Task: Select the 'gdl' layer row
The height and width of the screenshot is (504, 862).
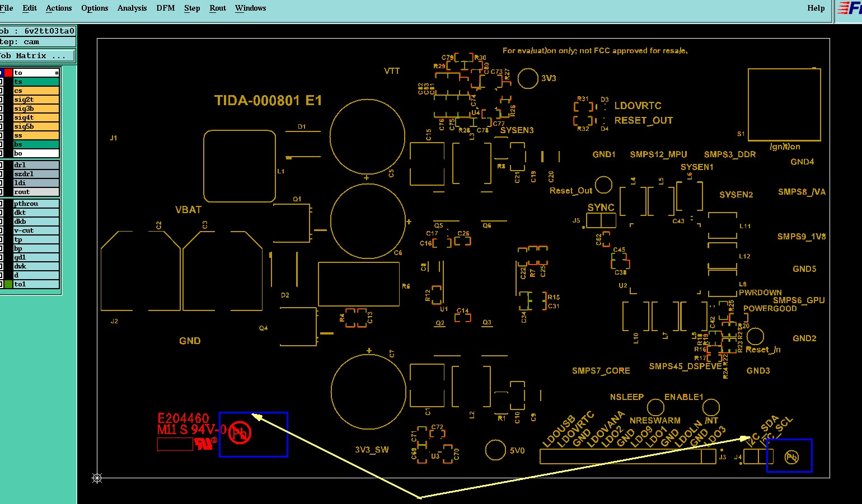Action: (x=36, y=257)
